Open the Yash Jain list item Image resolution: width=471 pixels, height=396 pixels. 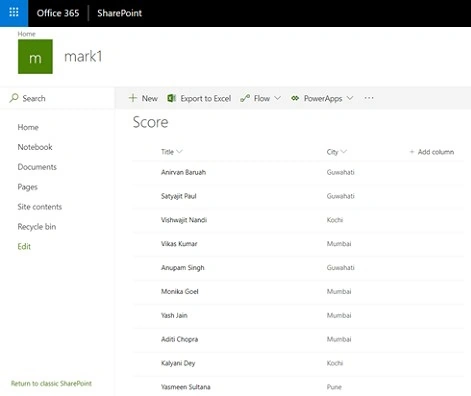click(174, 315)
